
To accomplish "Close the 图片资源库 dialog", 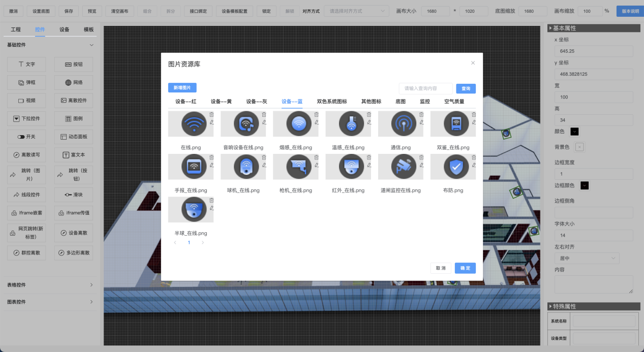I will point(473,63).
